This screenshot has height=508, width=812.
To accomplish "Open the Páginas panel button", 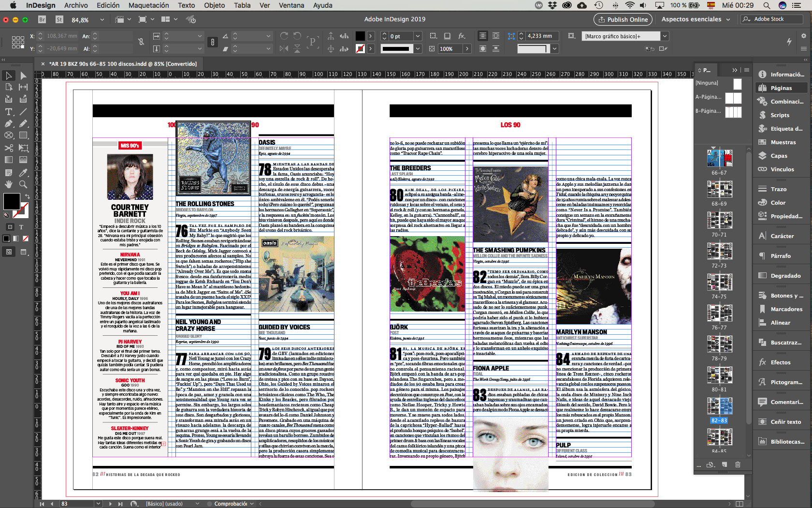I will pos(781,88).
